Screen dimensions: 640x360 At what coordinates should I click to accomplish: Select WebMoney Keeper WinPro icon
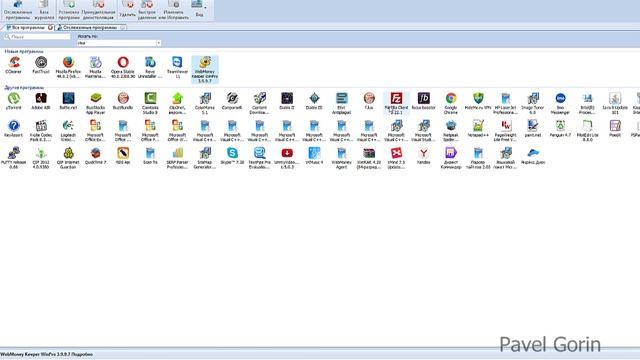pos(205,70)
